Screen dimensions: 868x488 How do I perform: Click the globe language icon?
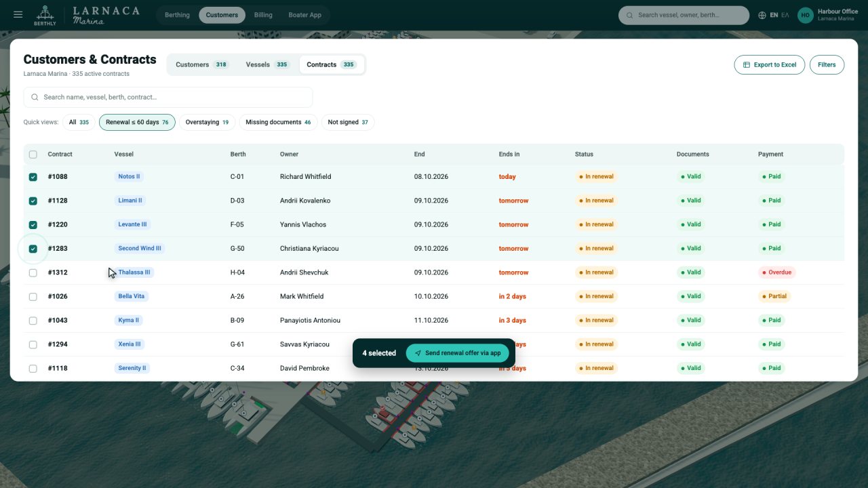click(x=762, y=15)
